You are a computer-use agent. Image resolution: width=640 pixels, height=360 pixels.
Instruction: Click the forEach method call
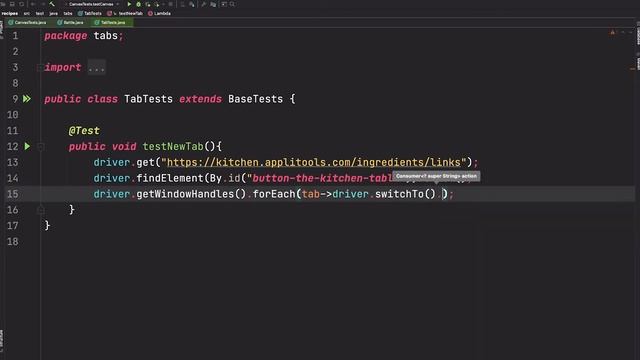click(x=274, y=194)
